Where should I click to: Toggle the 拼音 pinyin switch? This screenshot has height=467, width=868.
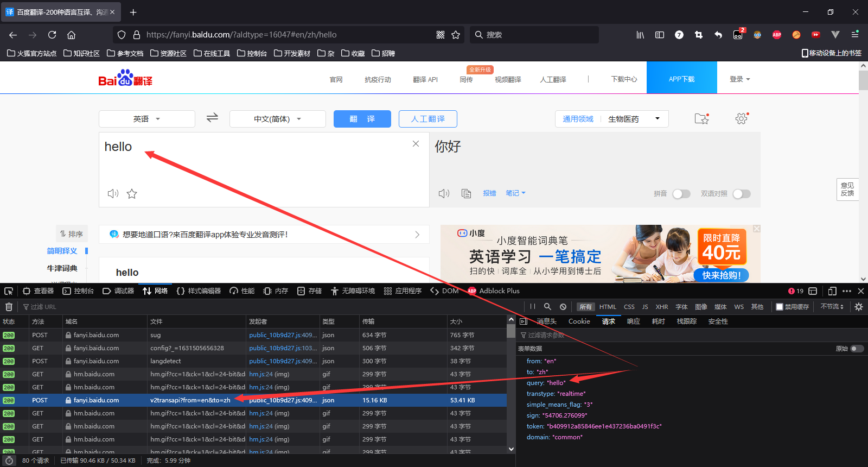tap(681, 194)
